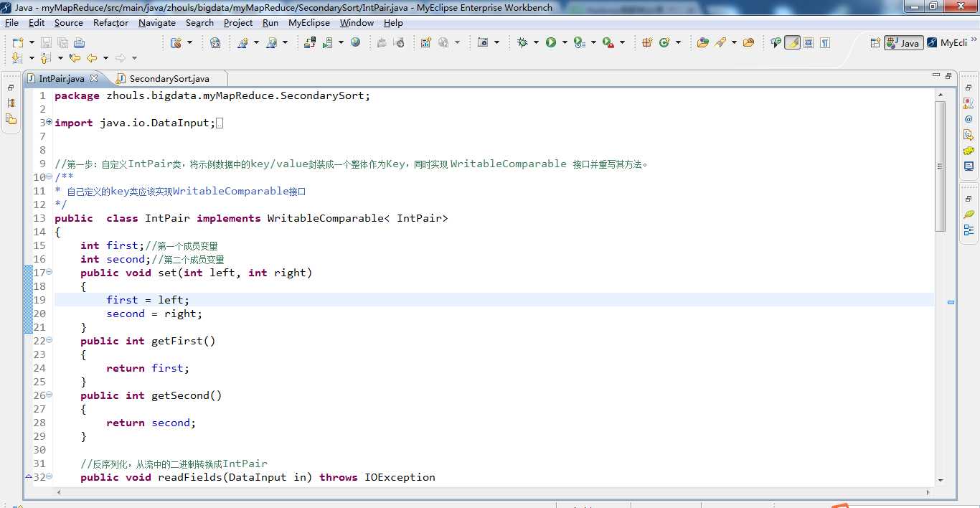Switch to the Java perspective

904,42
